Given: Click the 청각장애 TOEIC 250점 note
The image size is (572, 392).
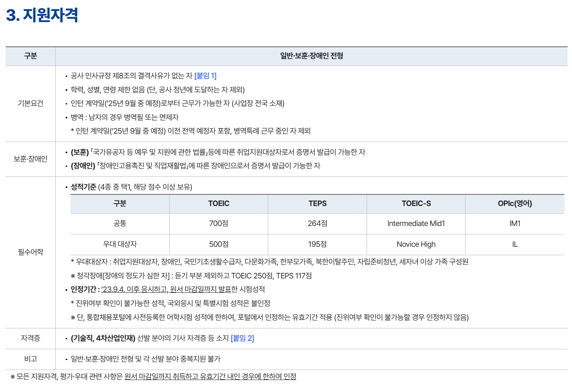Looking at the screenshot, I should click(191, 276).
